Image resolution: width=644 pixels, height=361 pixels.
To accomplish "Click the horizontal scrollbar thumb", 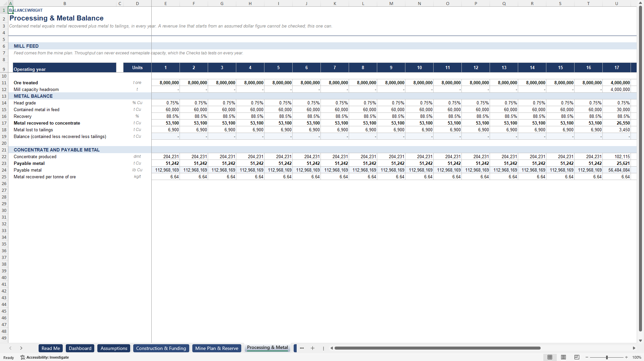I will 437,348.
